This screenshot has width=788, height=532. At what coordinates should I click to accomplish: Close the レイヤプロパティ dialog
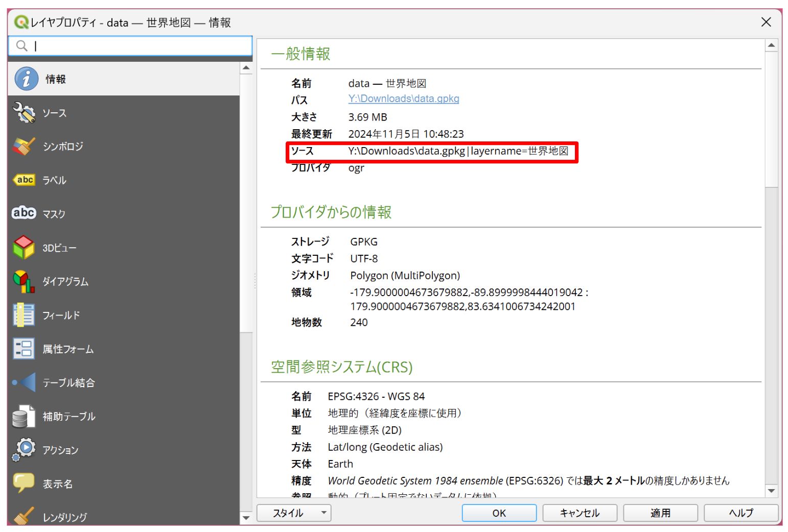(x=766, y=22)
